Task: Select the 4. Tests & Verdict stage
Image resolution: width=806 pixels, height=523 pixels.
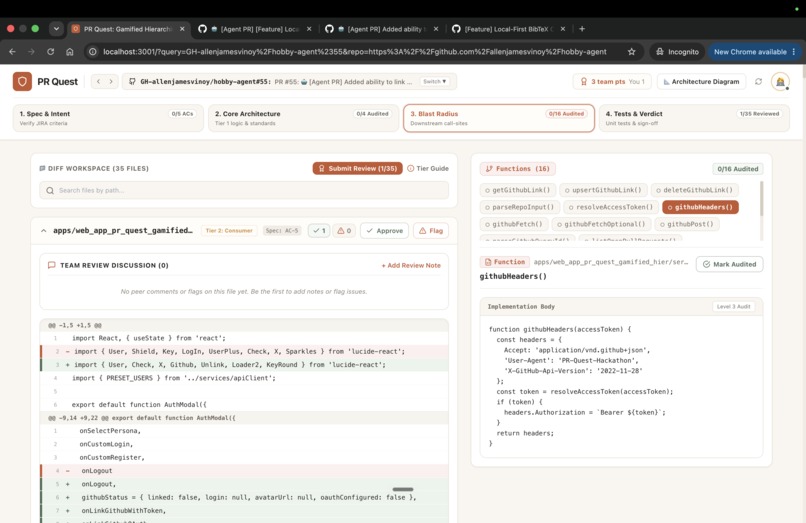Action: 694,118
